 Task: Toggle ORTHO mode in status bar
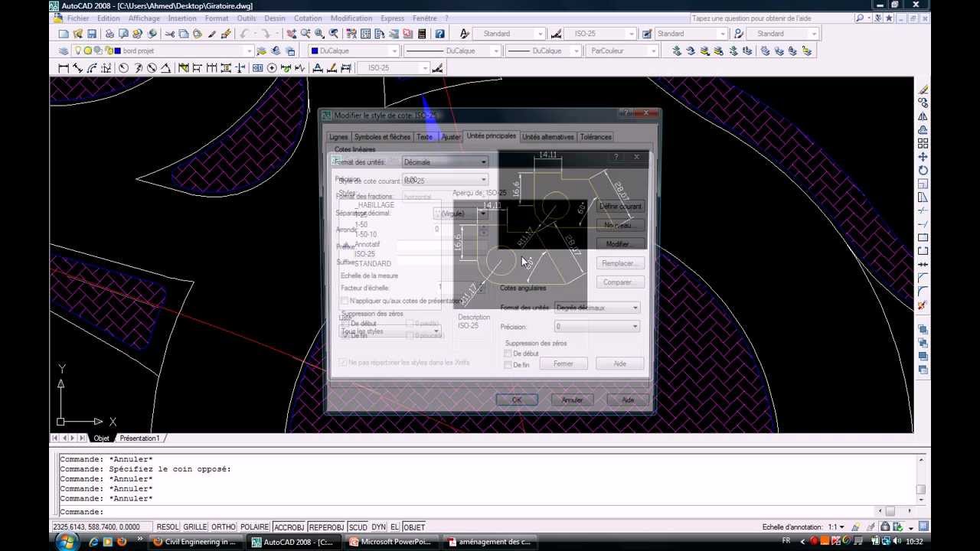click(224, 527)
